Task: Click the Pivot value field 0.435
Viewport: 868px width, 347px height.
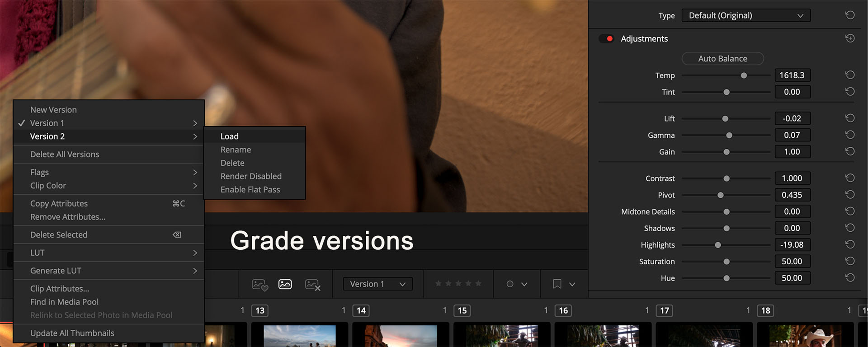Action: pos(792,195)
